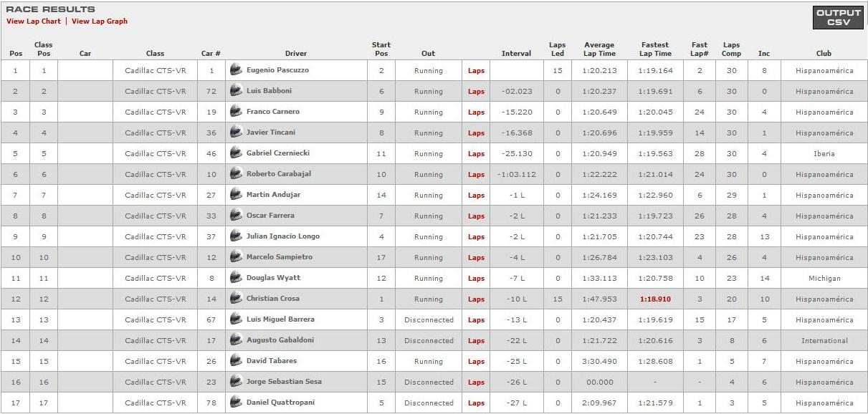The height and width of the screenshot is (414, 868).
Task: Select Gabriel Czerniecki's helmet icon
Action: click(236, 153)
